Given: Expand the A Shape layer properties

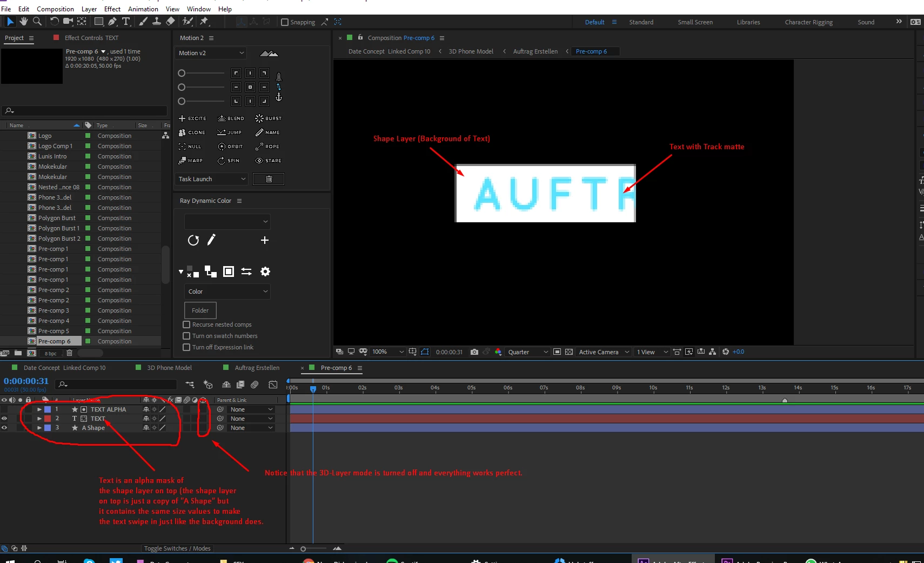Looking at the screenshot, I should point(39,428).
